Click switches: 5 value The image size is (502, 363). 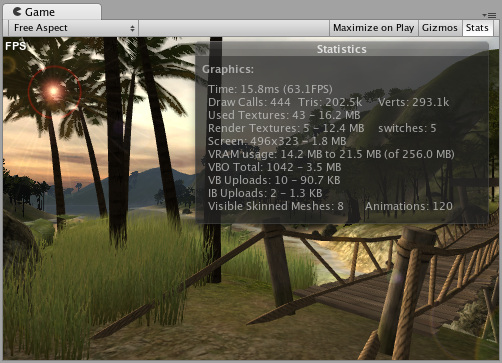pyautogui.click(x=407, y=128)
